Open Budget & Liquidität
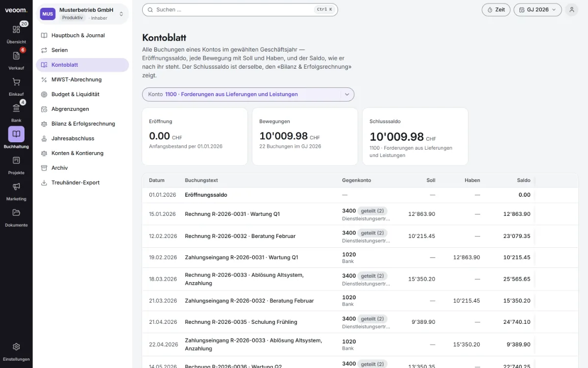 [x=82, y=94]
